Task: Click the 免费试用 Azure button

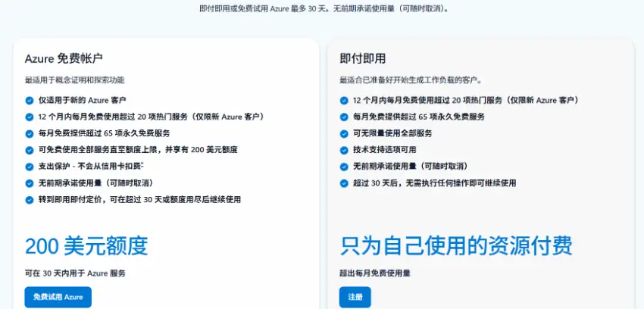Action: pos(58,297)
